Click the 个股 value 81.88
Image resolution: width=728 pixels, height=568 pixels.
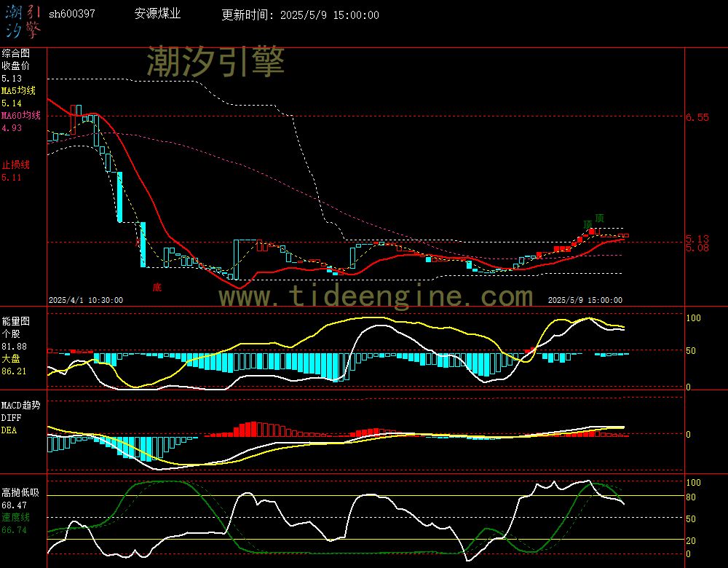pyautogui.click(x=14, y=347)
